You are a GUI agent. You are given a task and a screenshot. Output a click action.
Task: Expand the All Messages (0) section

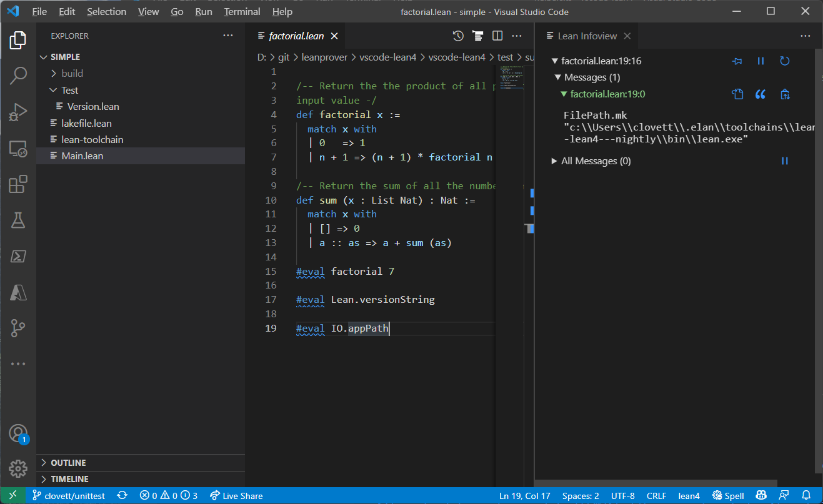(554, 161)
